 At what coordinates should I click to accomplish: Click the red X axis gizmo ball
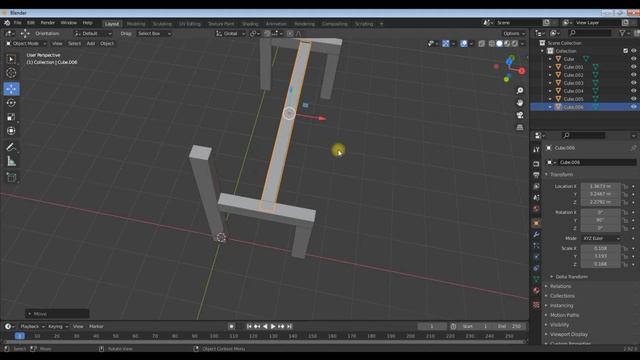pyautogui.click(x=522, y=71)
